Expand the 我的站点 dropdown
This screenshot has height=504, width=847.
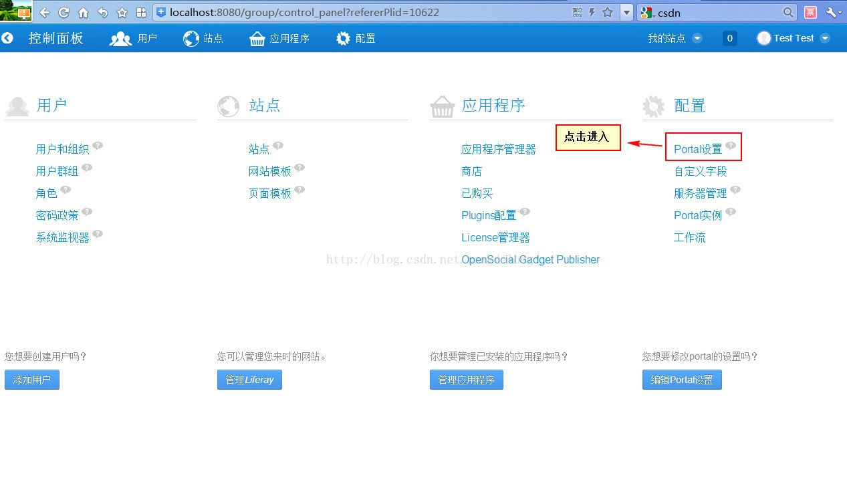(675, 38)
